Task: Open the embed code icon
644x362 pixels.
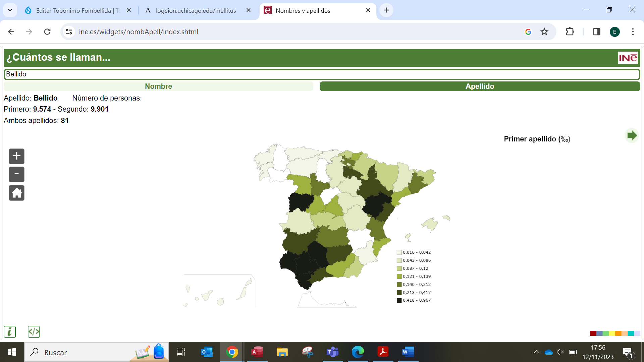Action: coord(34,332)
